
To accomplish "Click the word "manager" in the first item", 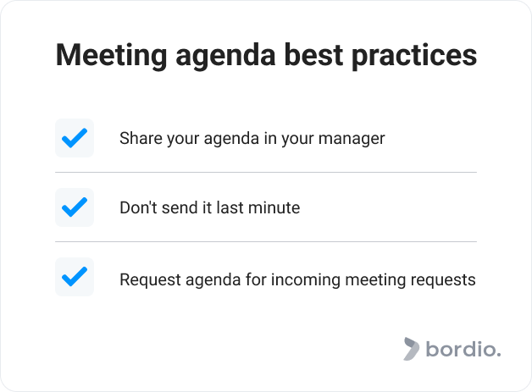I will (352, 139).
